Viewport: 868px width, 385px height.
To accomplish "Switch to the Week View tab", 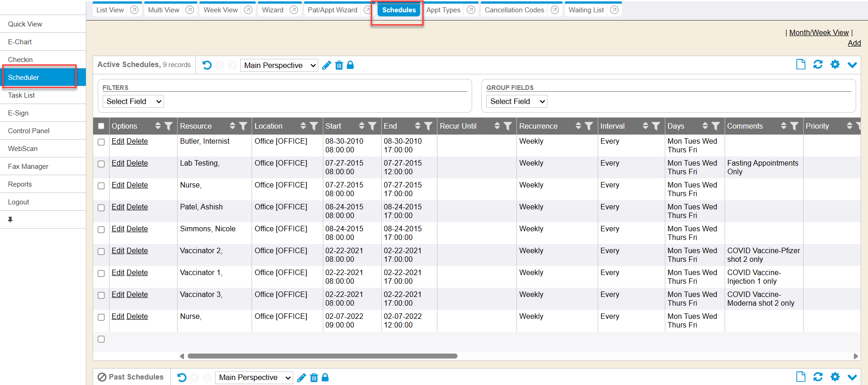I will coord(221,10).
